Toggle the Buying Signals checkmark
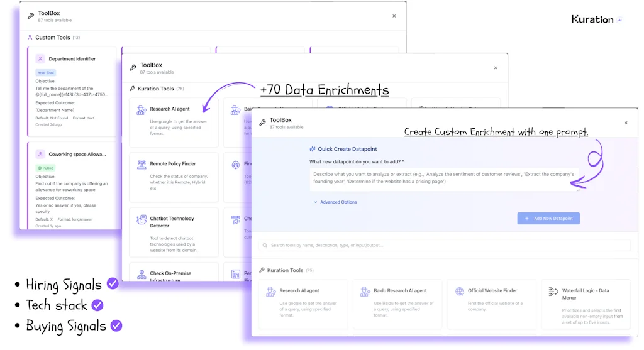Viewport: 644px width, 350px height. click(x=116, y=325)
